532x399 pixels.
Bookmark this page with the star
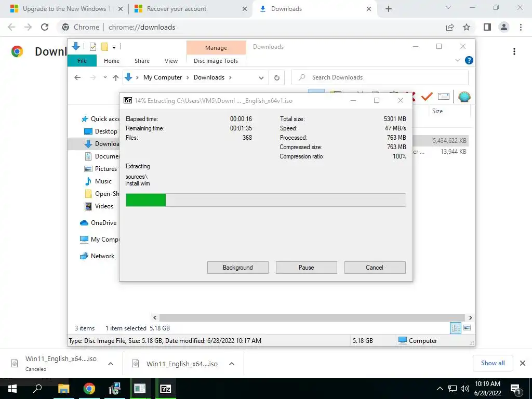467,27
